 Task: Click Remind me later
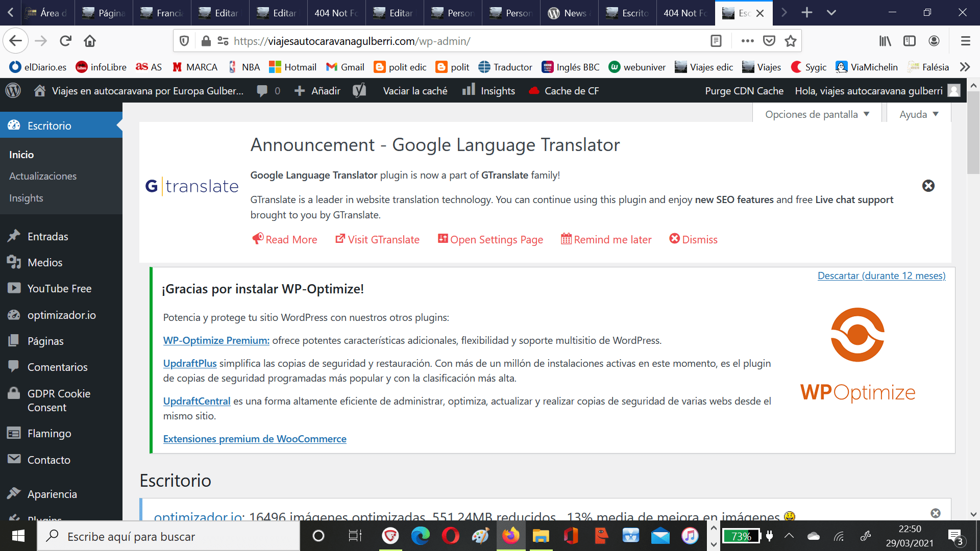coord(606,239)
